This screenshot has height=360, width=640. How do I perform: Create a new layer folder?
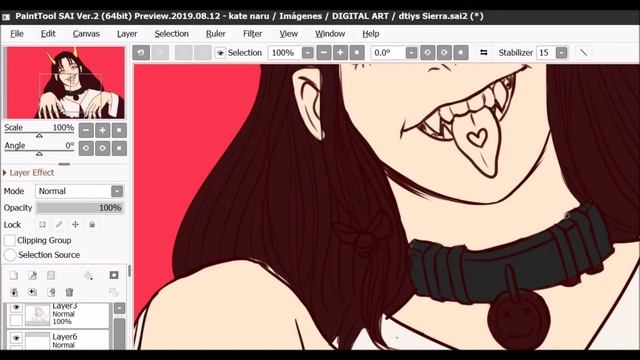pos(33,292)
